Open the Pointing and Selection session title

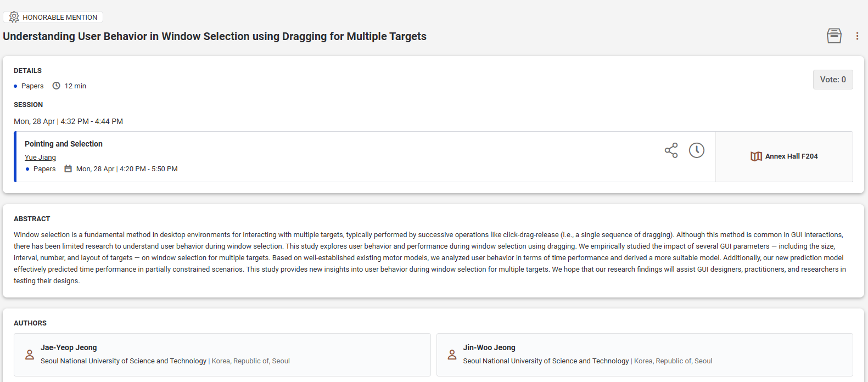coord(64,144)
